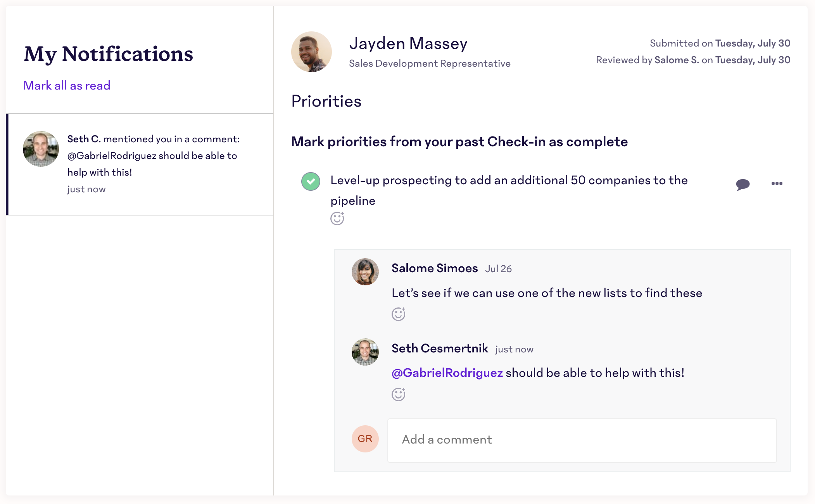815x504 pixels.
Task: Click the Add a comment input field
Action: [583, 439]
